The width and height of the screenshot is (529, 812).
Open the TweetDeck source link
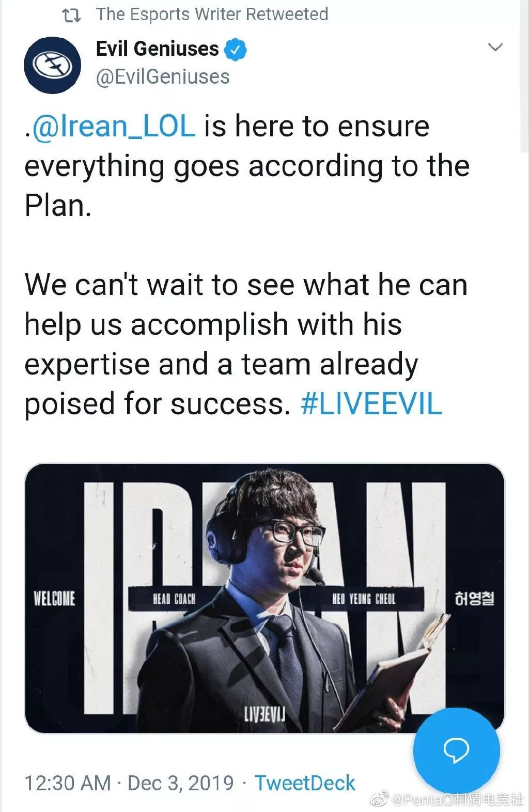tap(305, 783)
